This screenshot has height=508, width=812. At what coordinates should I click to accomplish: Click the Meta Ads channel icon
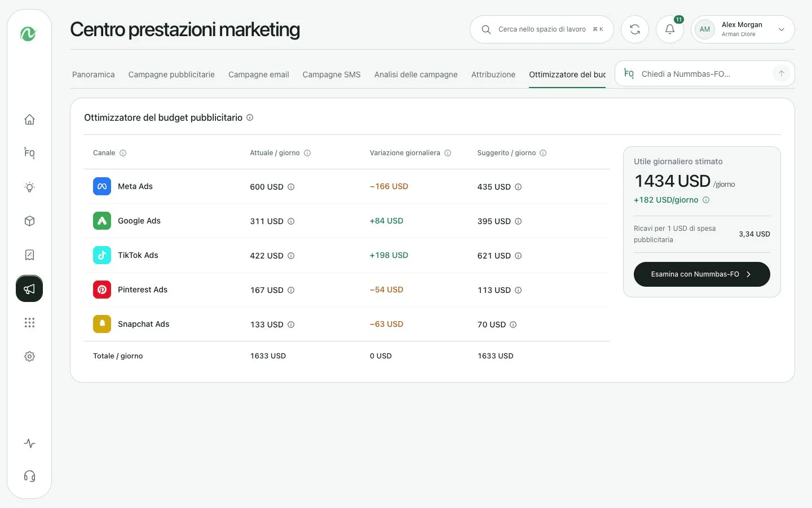point(102,186)
